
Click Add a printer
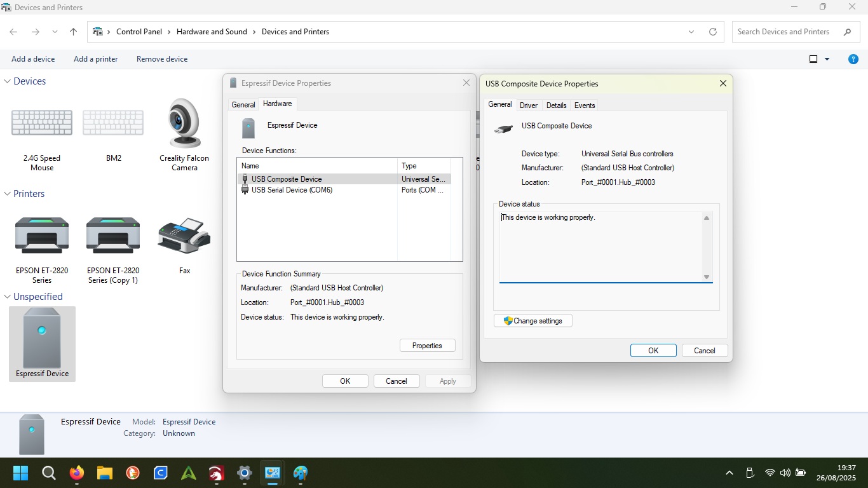tap(96, 59)
